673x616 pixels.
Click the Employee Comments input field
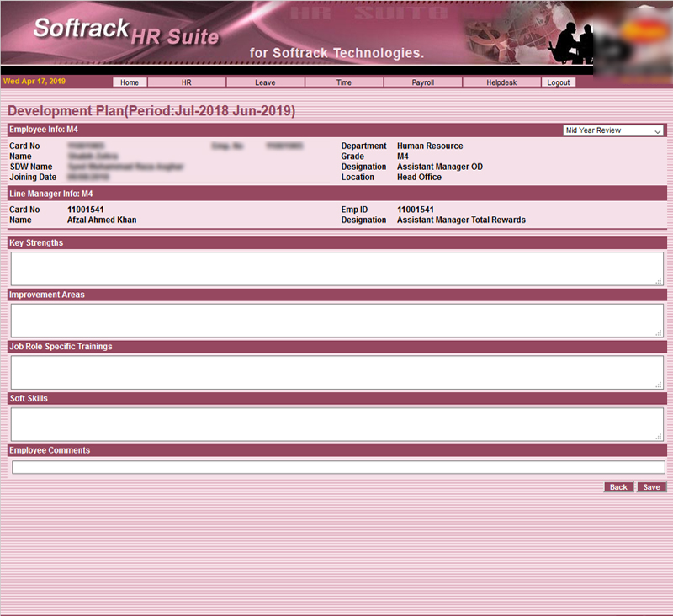tap(336, 468)
